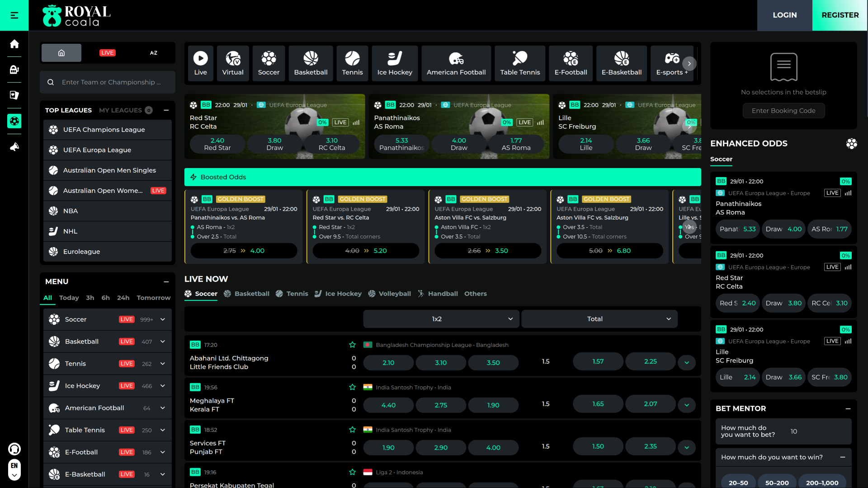Screen dimensions: 868x488
Task: Click Enter Booking Code button
Action: (783, 111)
